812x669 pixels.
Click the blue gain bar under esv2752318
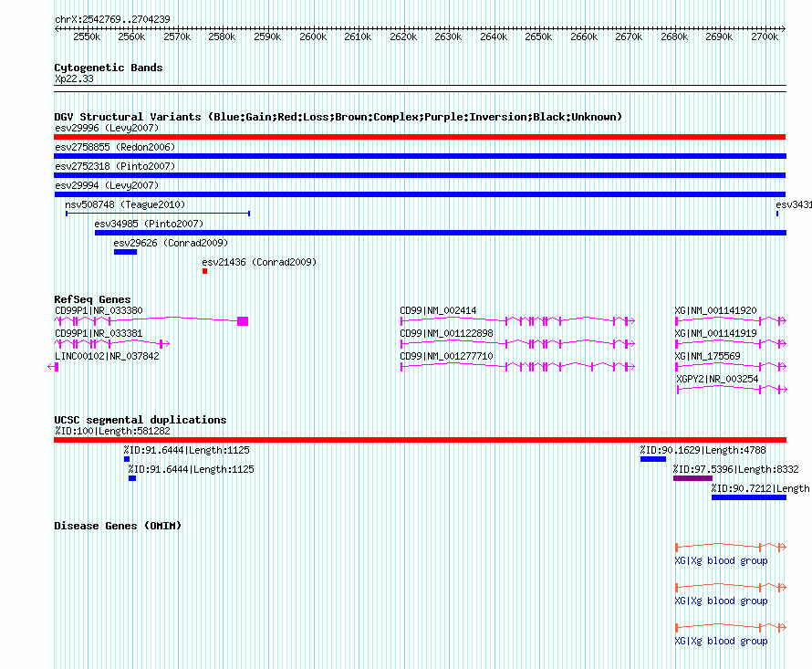(x=420, y=175)
